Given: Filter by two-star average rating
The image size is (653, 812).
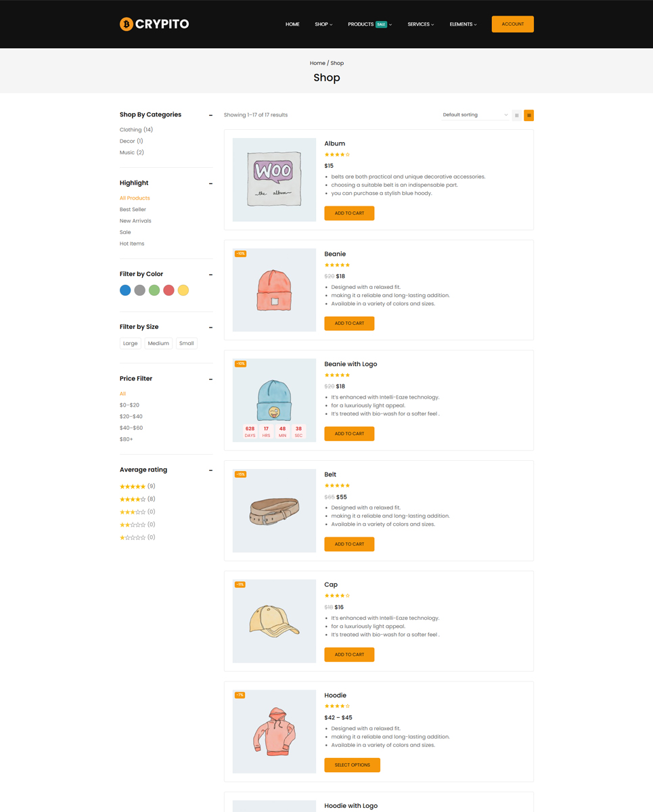Looking at the screenshot, I should click(x=133, y=525).
